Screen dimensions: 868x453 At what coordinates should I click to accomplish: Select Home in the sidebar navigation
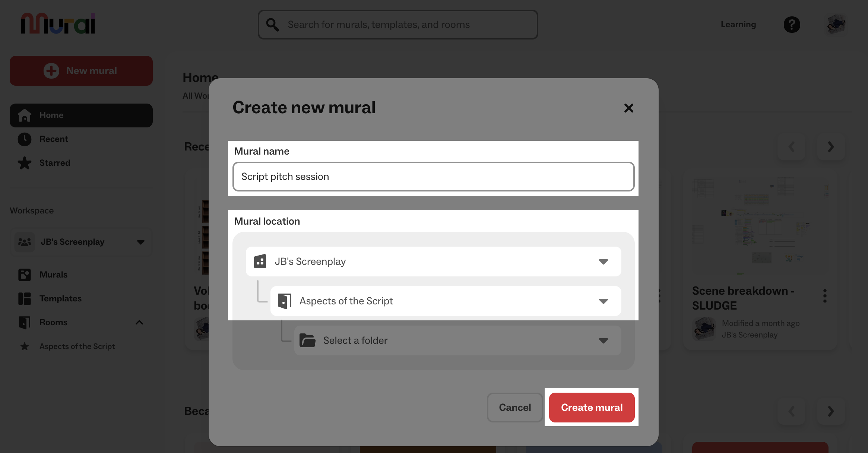coord(51,115)
